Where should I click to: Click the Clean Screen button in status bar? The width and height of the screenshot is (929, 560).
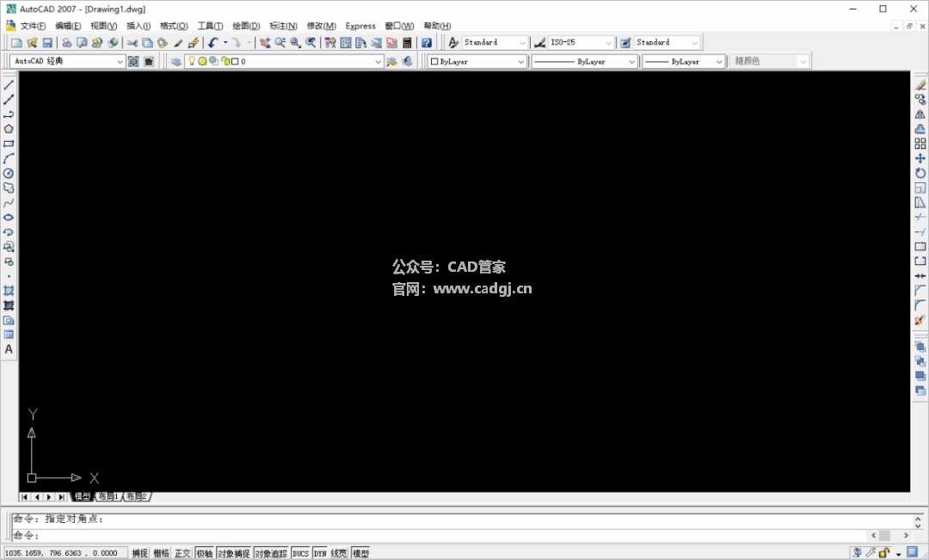(913, 553)
